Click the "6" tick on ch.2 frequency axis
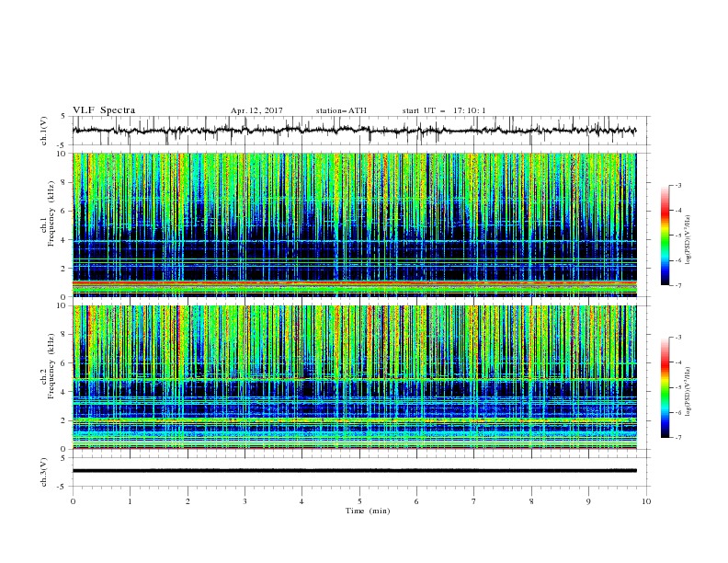728x563 pixels. (x=64, y=363)
